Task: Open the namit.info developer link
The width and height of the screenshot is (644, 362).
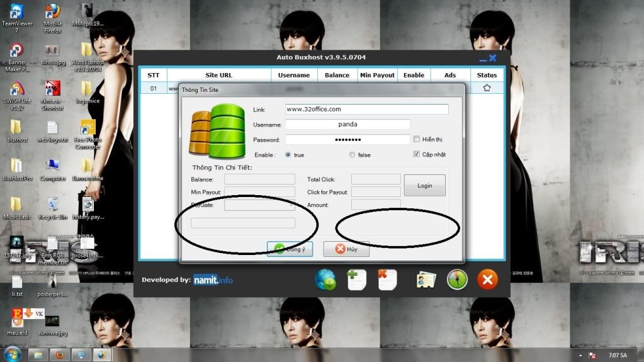Action: (x=213, y=280)
